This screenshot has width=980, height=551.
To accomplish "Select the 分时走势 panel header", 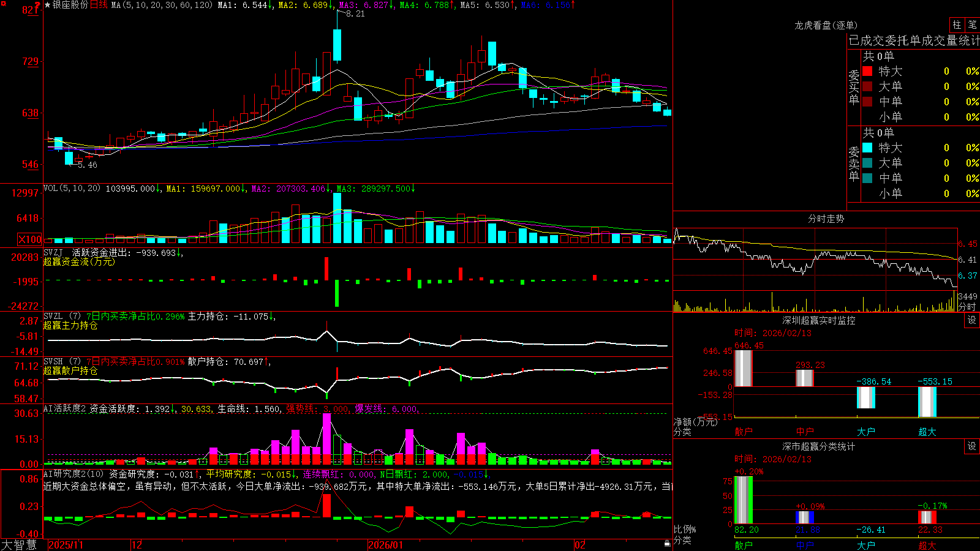I will tap(826, 219).
